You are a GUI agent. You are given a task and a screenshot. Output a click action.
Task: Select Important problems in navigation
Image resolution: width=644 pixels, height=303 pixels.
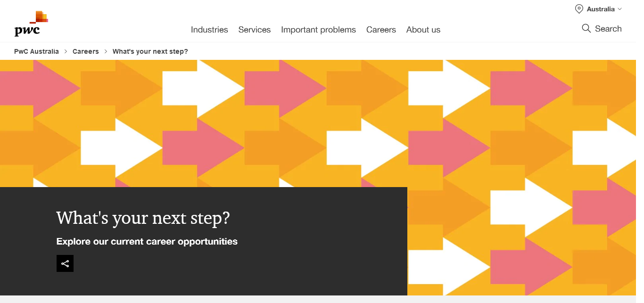[x=318, y=30]
